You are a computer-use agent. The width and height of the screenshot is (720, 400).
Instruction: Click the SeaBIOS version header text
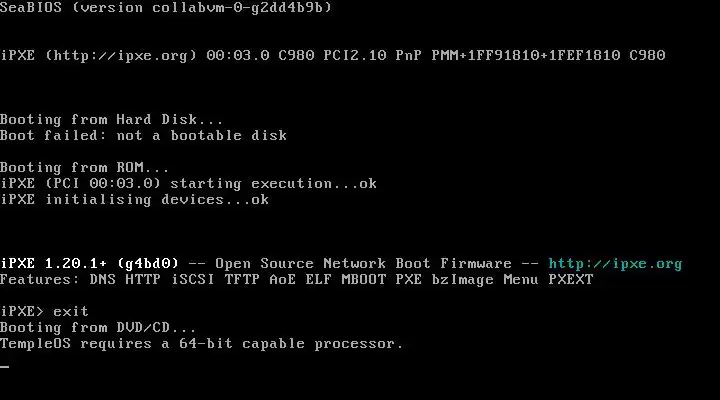pyautogui.click(x=166, y=7)
